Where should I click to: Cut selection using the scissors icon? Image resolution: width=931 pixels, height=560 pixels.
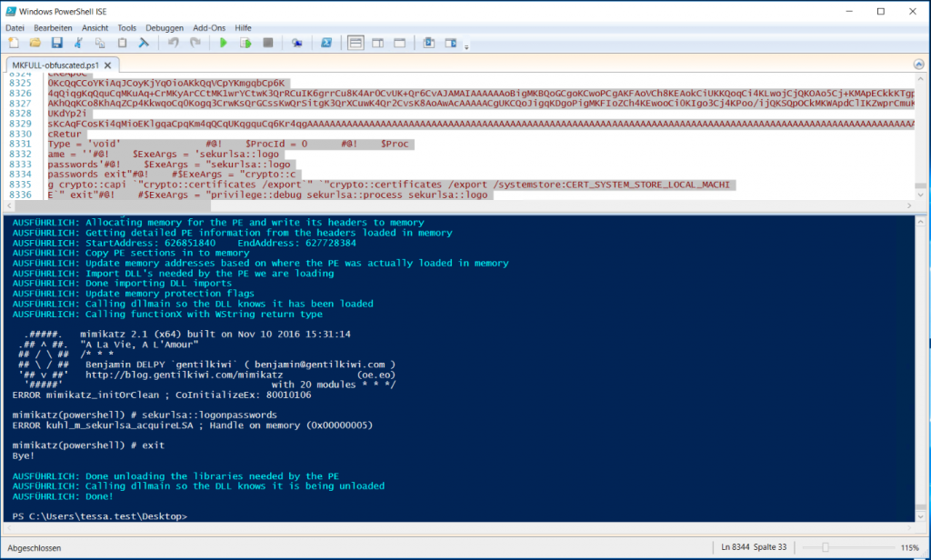pos(78,43)
